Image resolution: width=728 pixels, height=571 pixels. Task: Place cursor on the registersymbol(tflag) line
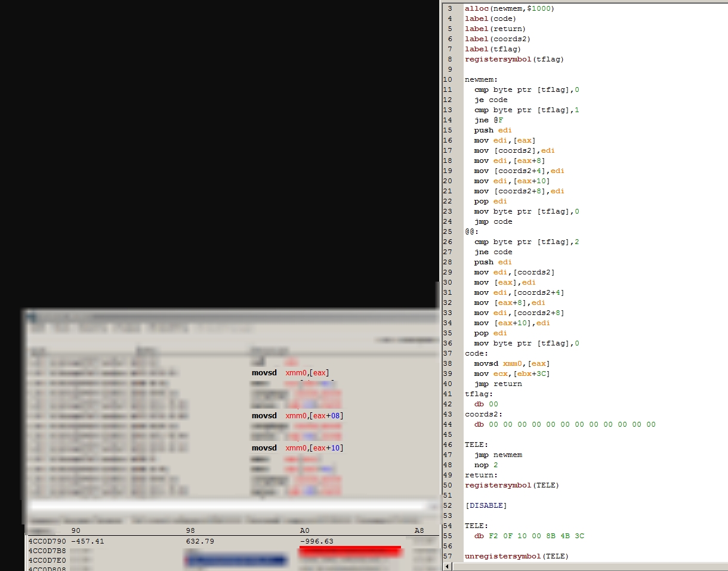tap(514, 59)
